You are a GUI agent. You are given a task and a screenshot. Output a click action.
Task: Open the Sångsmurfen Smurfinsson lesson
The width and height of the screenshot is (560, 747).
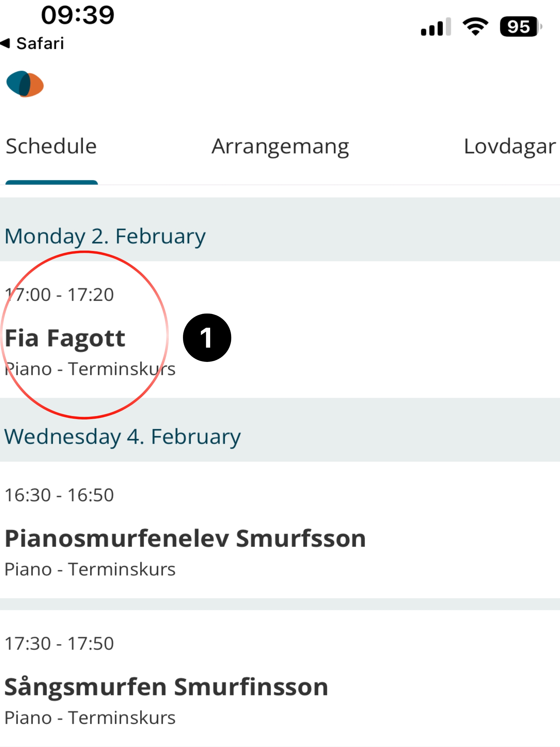click(166, 687)
